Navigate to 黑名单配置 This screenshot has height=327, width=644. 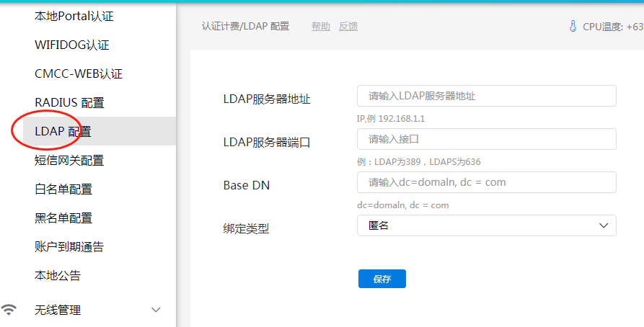63,218
